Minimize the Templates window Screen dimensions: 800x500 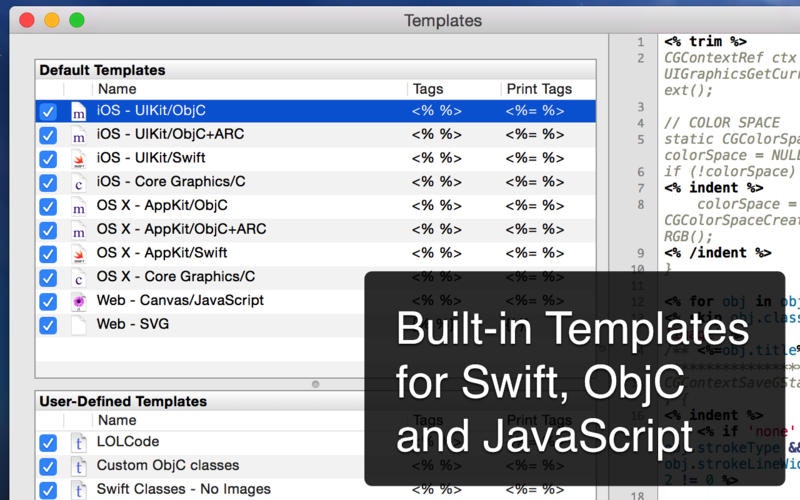[52, 20]
